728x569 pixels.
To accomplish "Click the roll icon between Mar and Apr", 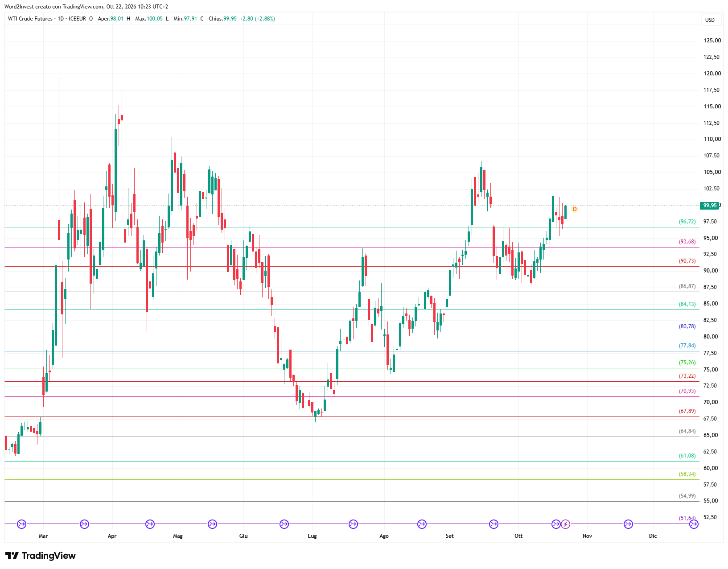I will (84, 524).
